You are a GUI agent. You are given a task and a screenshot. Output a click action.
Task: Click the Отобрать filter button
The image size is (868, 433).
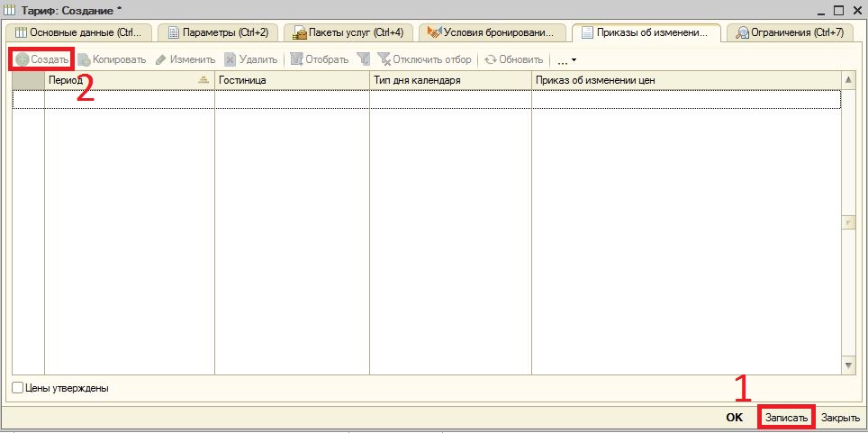coord(320,59)
